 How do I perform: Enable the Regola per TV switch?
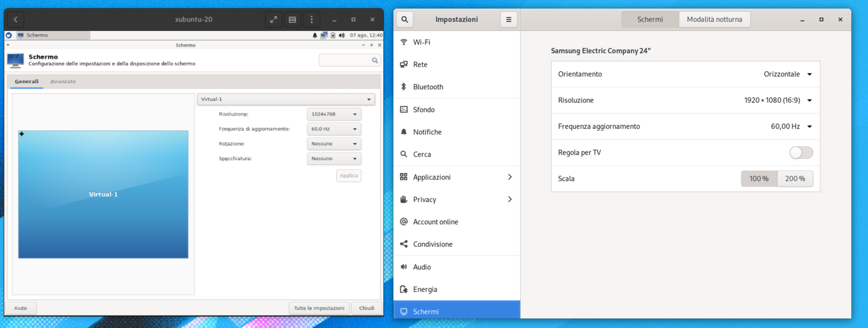800,153
